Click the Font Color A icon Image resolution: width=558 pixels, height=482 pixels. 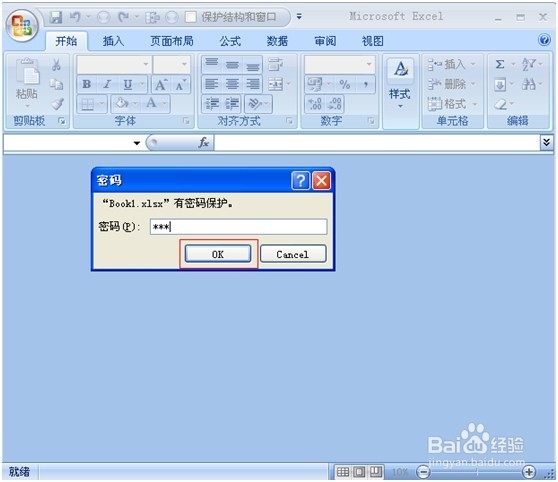tap(152, 104)
